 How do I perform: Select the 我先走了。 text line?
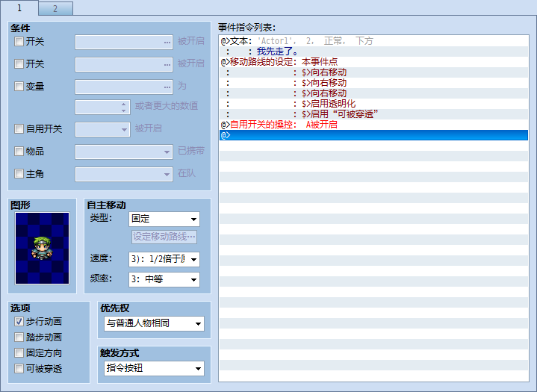click(373, 52)
